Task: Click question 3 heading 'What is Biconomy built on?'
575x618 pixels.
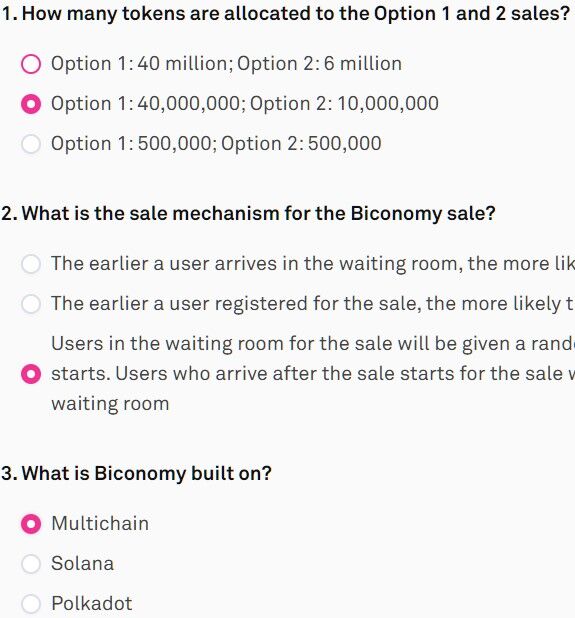Action: coord(136,473)
